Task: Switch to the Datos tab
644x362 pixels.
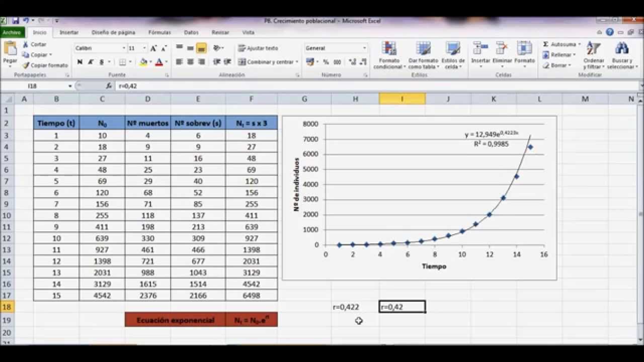Action: tap(191, 32)
